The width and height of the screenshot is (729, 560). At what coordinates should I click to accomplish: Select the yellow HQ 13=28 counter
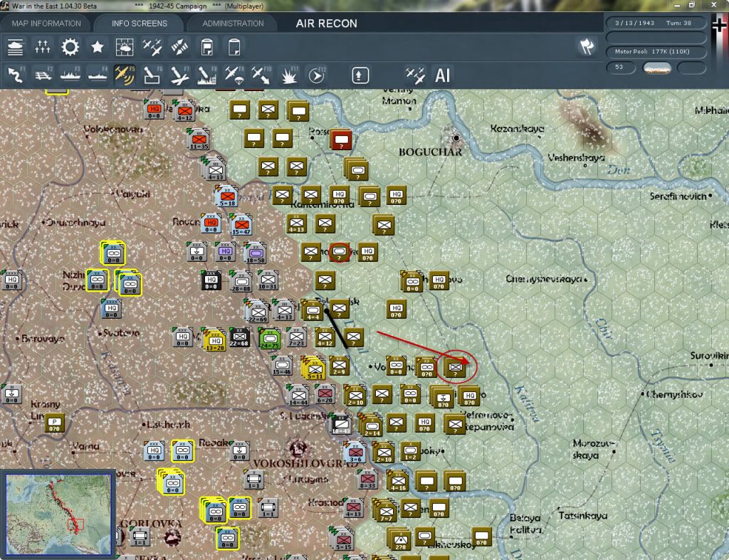215,341
